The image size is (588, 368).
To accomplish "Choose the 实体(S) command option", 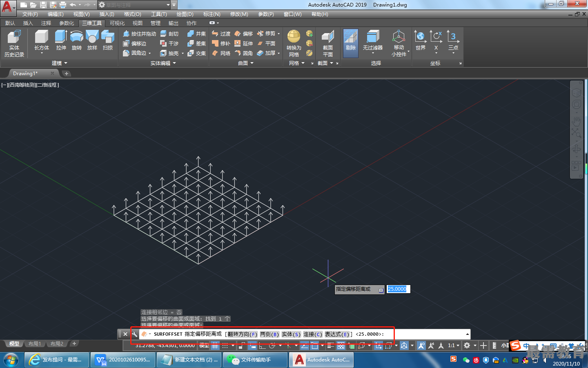I will pyautogui.click(x=291, y=334).
